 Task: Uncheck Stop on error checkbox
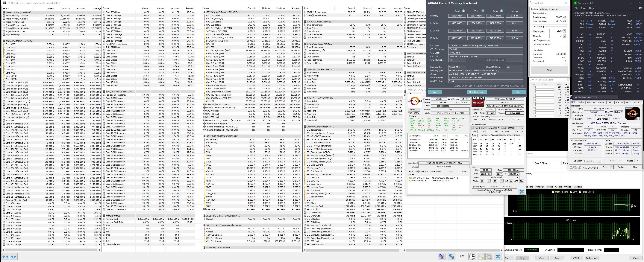534,44
